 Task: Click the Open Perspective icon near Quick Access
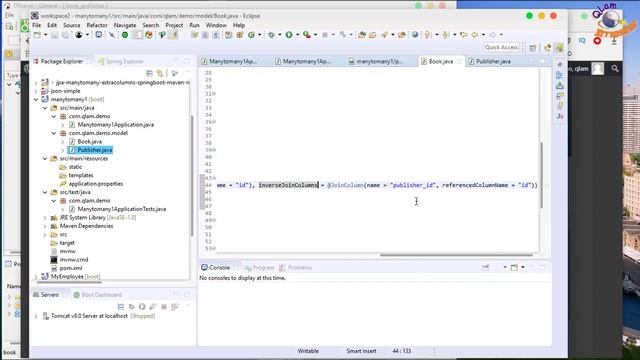click(533, 48)
